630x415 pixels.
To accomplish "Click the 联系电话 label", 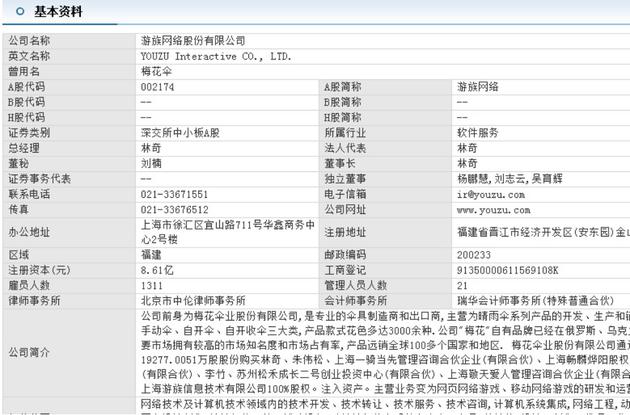I will pos(29,194).
